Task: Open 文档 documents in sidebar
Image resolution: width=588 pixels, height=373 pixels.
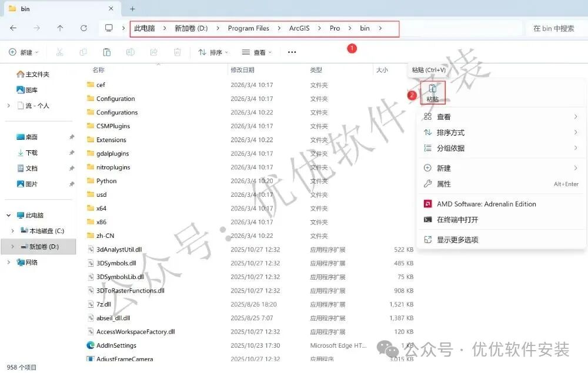Action: tap(28, 169)
